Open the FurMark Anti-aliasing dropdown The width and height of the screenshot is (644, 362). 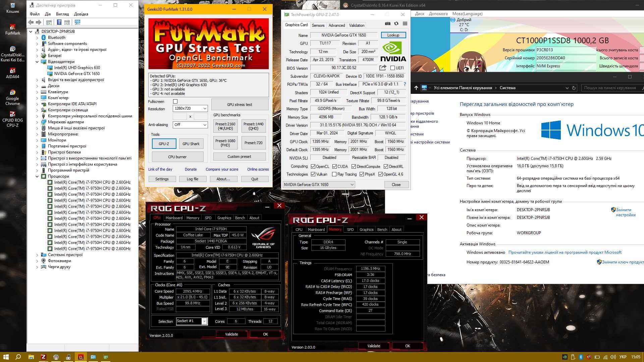tap(190, 125)
